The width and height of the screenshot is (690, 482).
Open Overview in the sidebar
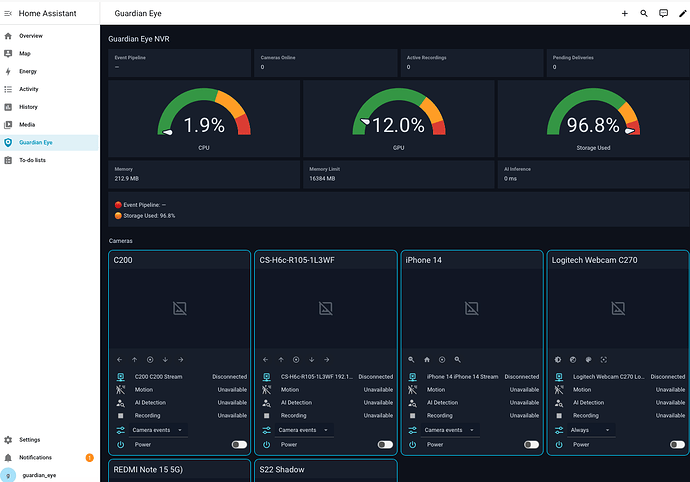point(49,36)
